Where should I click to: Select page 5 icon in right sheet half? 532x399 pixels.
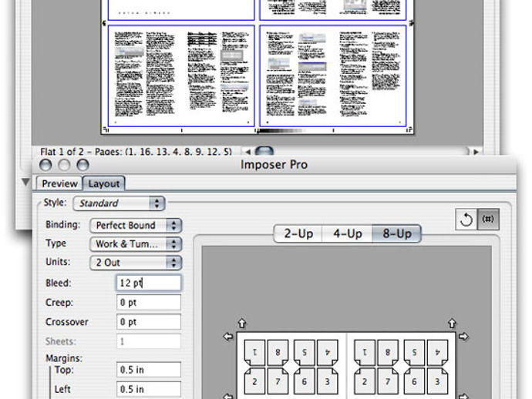(414, 352)
